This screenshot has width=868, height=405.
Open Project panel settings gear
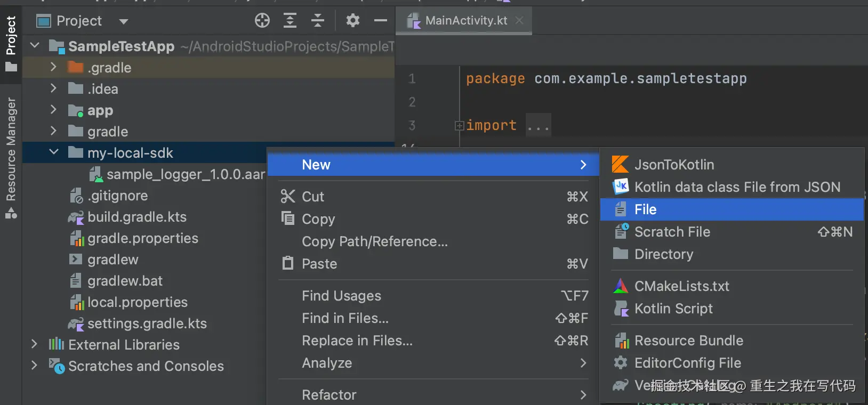click(x=352, y=21)
